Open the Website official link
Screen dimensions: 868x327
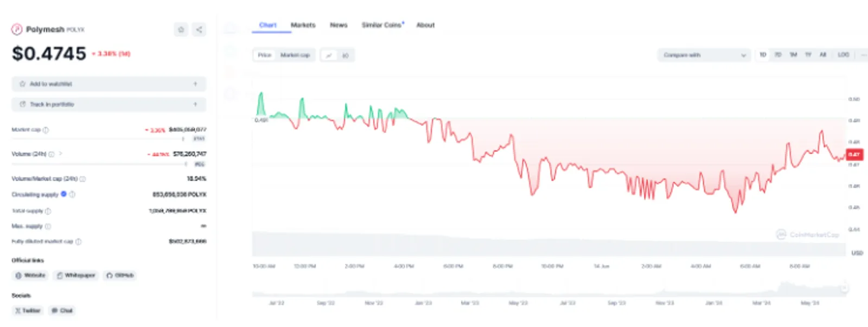click(x=30, y=275)
